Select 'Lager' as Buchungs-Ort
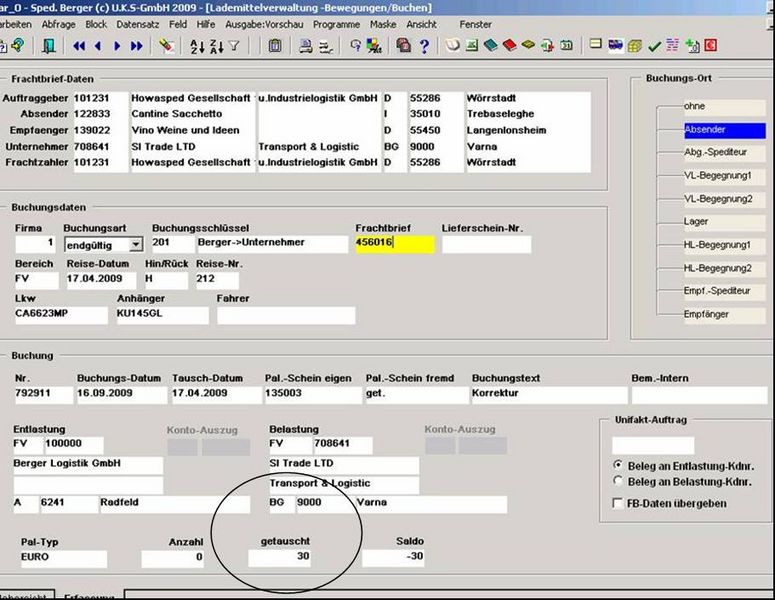This screenshot has width=775, height=600. pyautogui.click(x=725, y=222)
